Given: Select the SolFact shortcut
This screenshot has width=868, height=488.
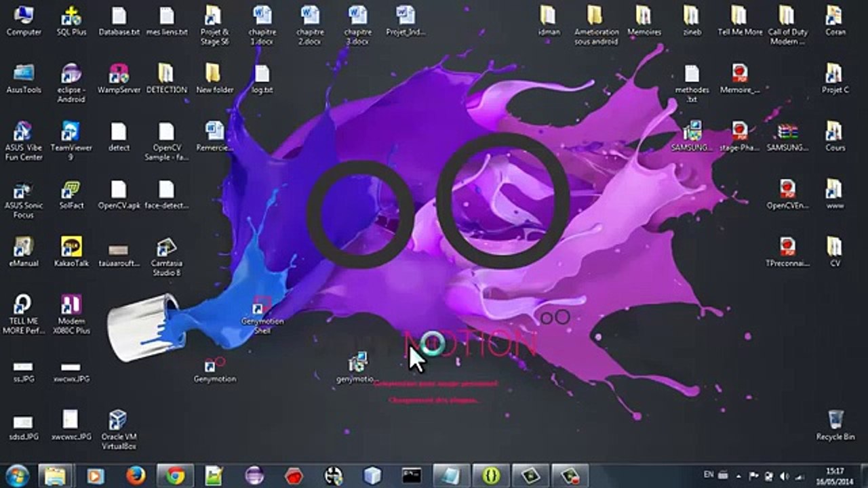Looking at the screenshot, I should pos(71,195).
